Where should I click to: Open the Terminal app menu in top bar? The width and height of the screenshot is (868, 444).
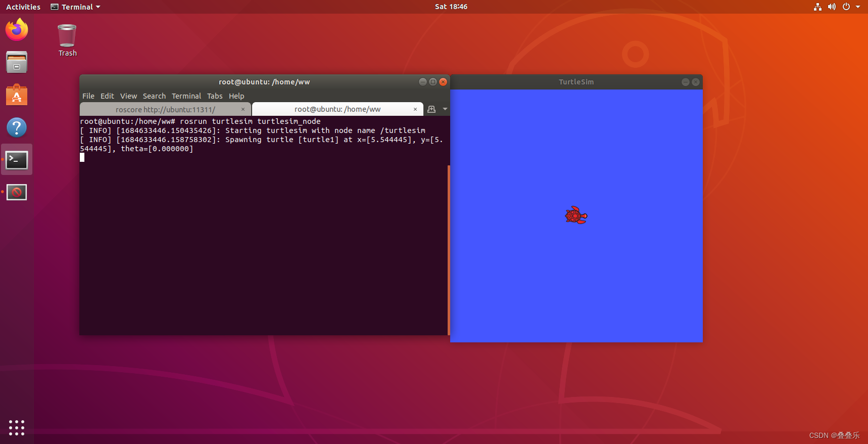[75, 7]
